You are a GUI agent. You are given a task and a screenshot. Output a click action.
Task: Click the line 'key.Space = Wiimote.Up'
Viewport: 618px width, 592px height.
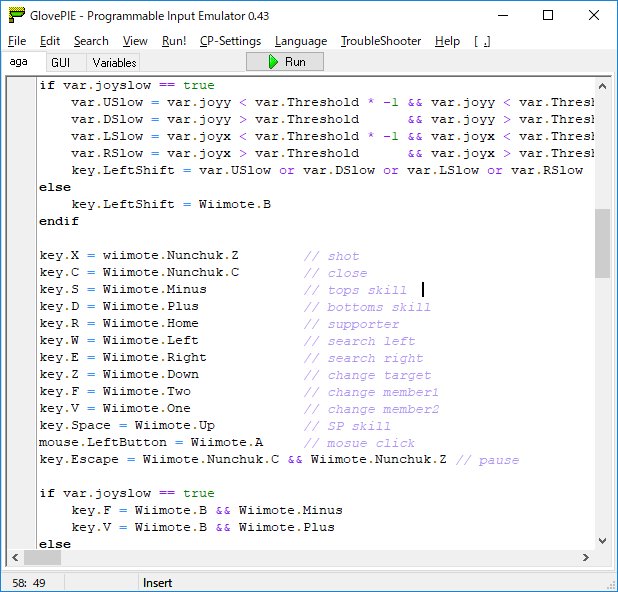point(127,425)
